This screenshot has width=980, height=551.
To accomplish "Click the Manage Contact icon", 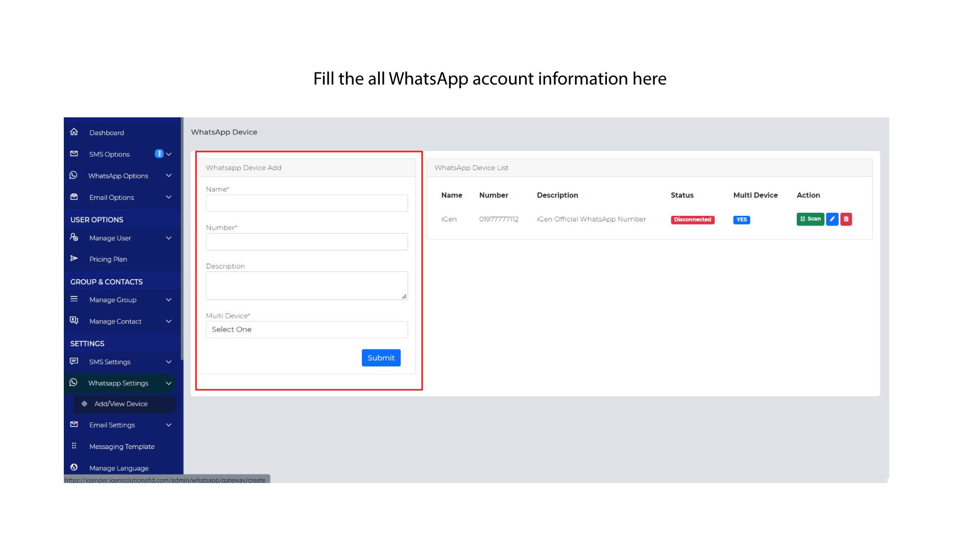I will pyautogui.click(x=74, y=320).
